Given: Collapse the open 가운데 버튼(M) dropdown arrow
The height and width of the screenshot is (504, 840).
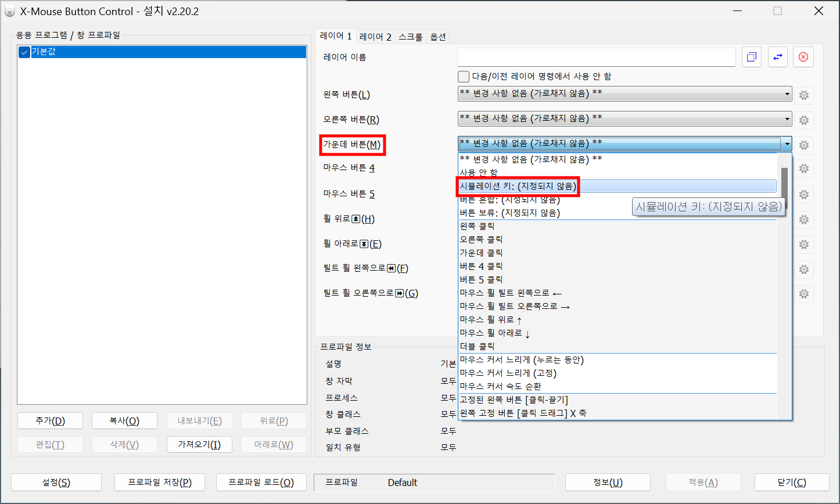Looking at the screenshot, I should pyautogui.click(x=787, y=143).
